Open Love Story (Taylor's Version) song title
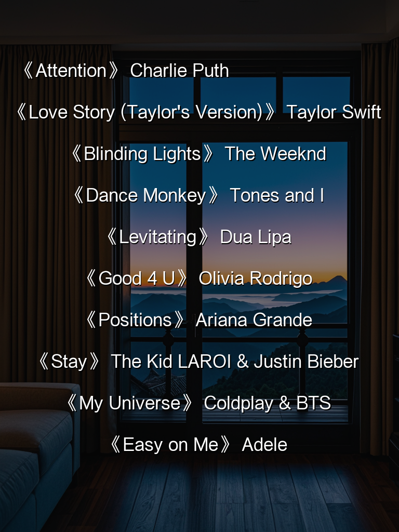The image size is (399, 532). coord(146,113)
